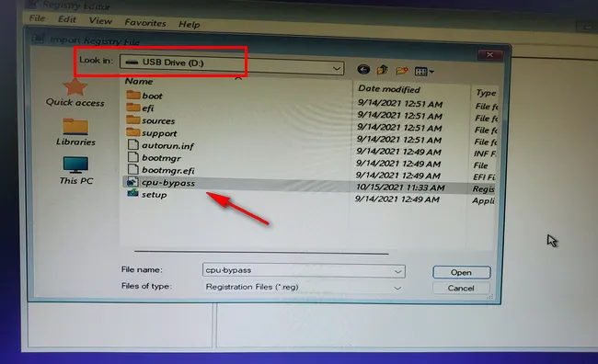Create new folder icon in toolbar
598x364 pixels.
[x=402, y=71]
